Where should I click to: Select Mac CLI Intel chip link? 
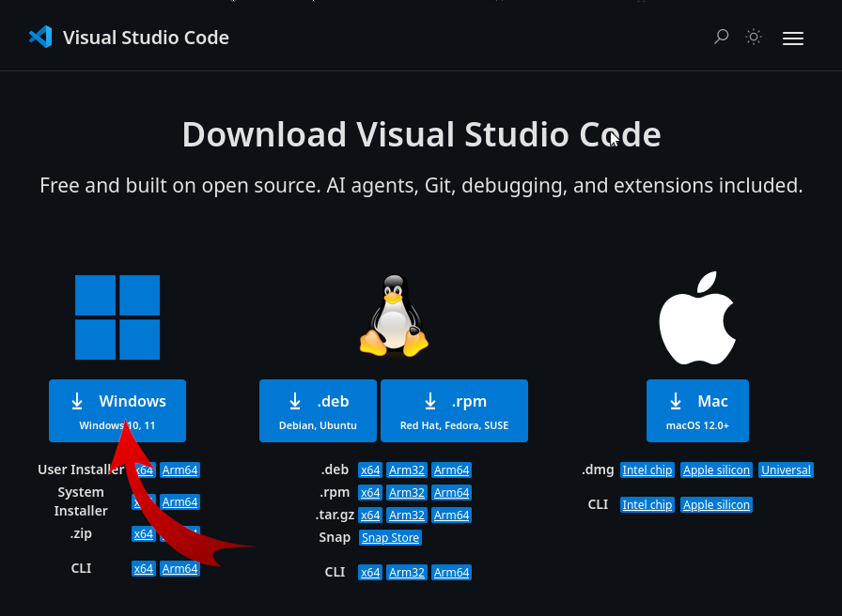coord(647,505)
